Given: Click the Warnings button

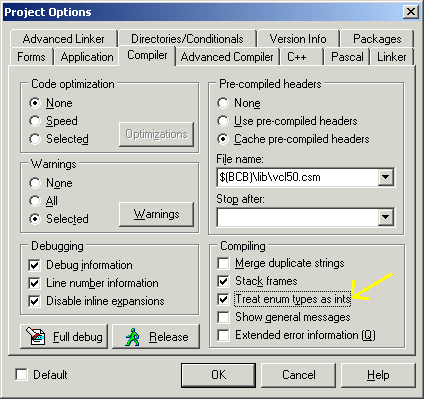Looking at the screenshot, I should coord(156,214).
